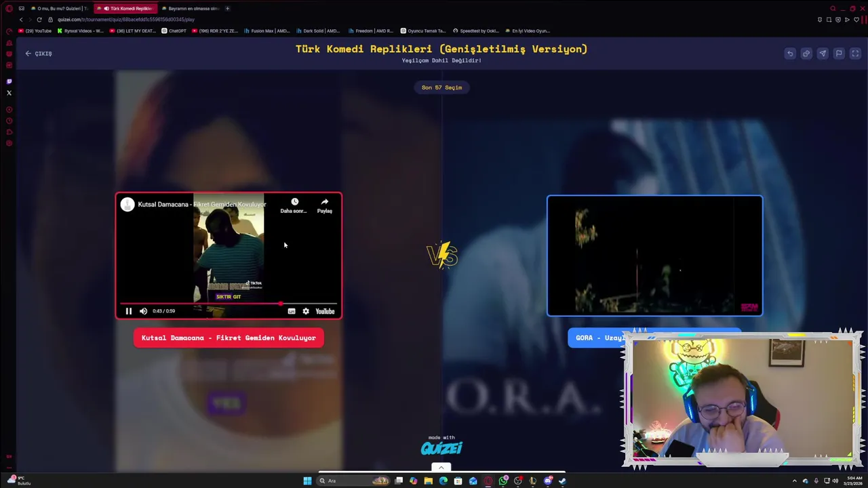868x488 pixels.
Task: Click the taskbar search box Ara
Action: click(353, 481)
